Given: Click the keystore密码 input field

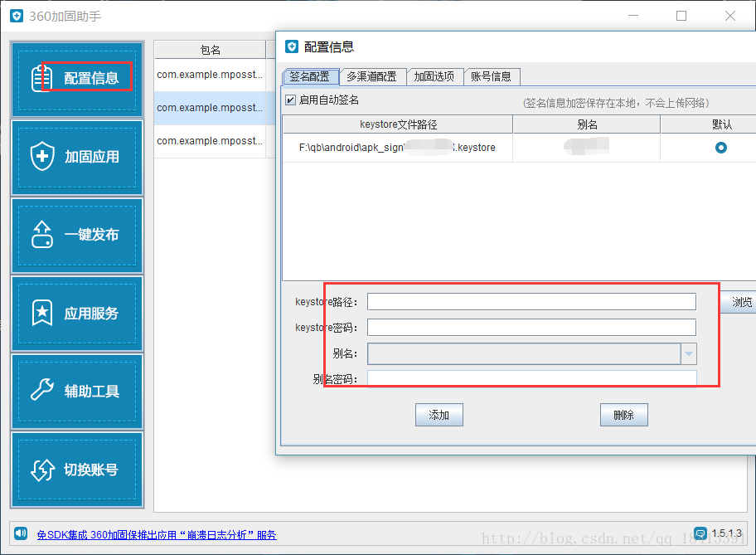Looking at the screenshot, I should point(531,327).
